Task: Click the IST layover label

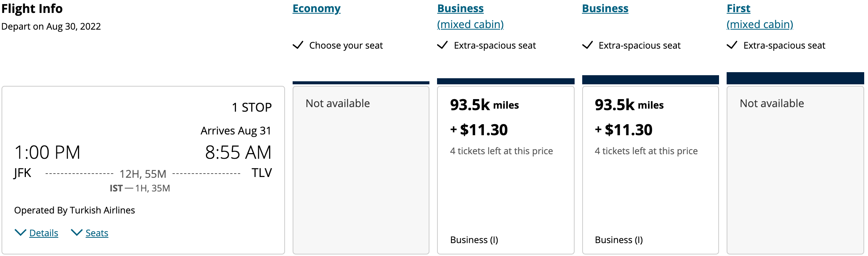Action: click(x=116, y=188)
